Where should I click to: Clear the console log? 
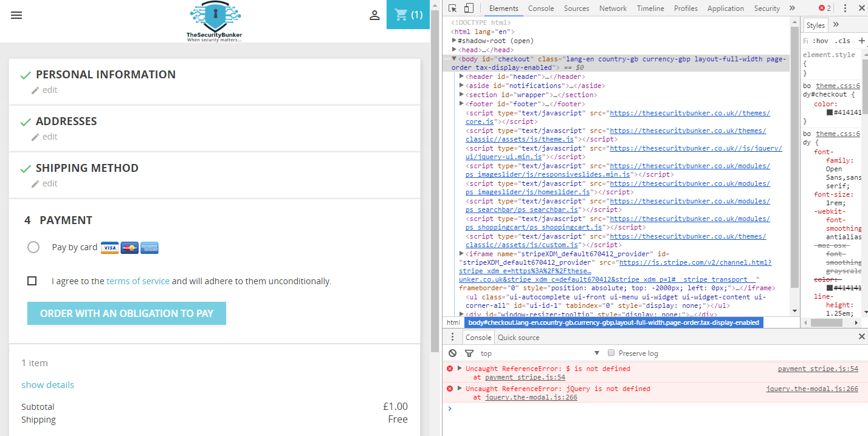coord(452,353)
